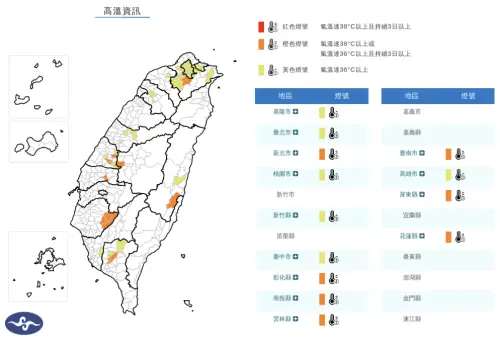The width and height of the screenshot is (500, 361).
Task: Click the orange district in Pingtung on map
Action: 112,258
